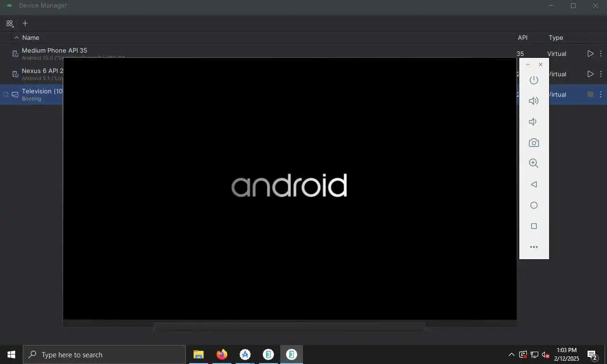The image size is (607, 364).
Task: Click the API column header
Action: coord(523,37)
